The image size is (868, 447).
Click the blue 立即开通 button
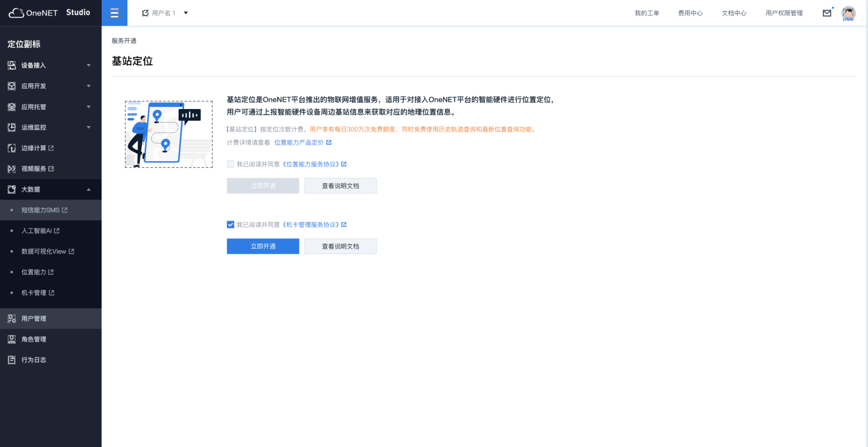263,246
